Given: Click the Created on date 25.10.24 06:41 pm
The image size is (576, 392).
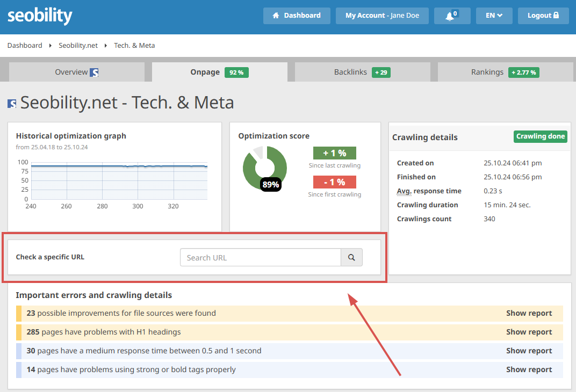Looking at the screenshot, I should (513, 163).
